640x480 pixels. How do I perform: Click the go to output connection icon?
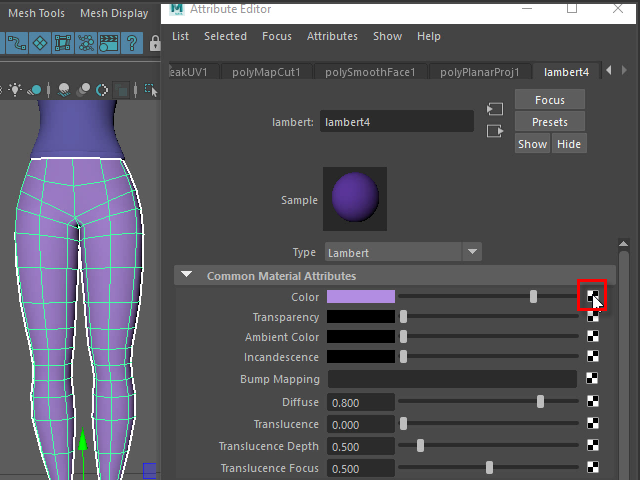pyautogui.click(x=494, y=131)
